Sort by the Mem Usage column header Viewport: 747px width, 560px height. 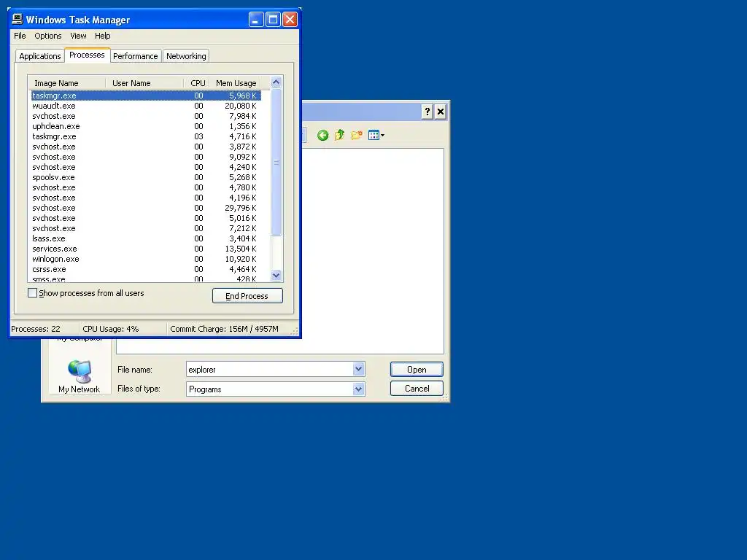click(x=236, y=83)
